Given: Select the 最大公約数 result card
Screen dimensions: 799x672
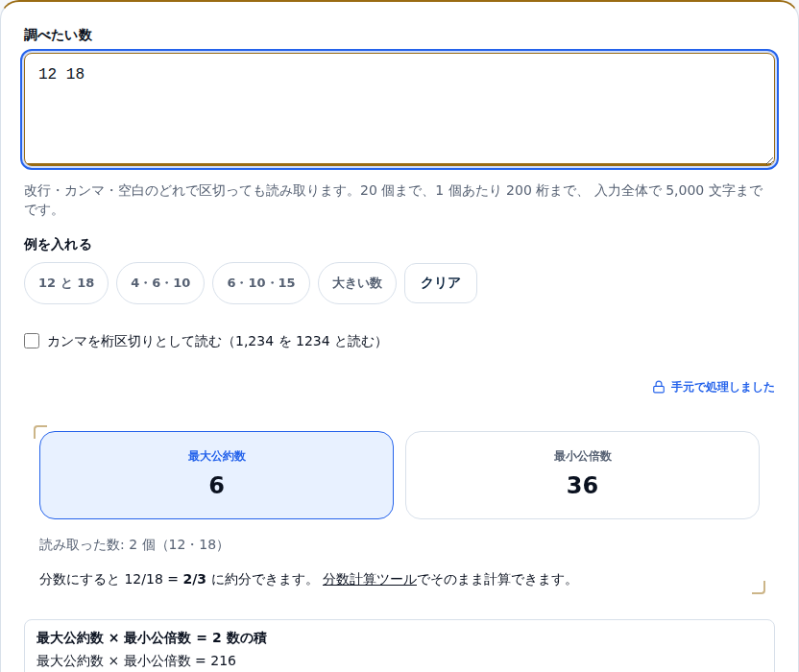Looking at the screenshot, I should coord(217,475).
